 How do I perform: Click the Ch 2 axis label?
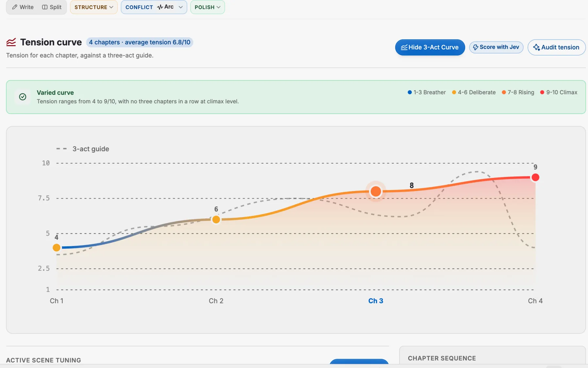pos(216,301)
